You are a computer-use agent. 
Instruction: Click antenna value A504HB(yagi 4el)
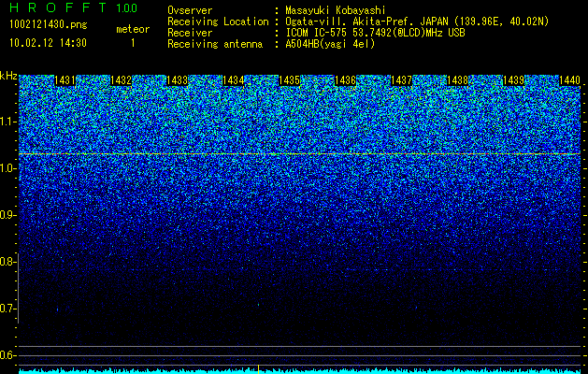[x=330, y=44]
